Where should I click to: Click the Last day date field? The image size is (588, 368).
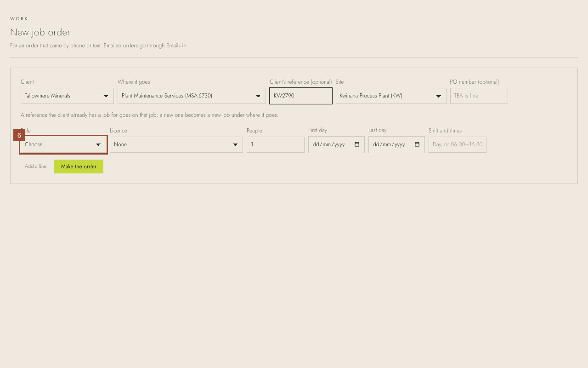tap(396, 144)
